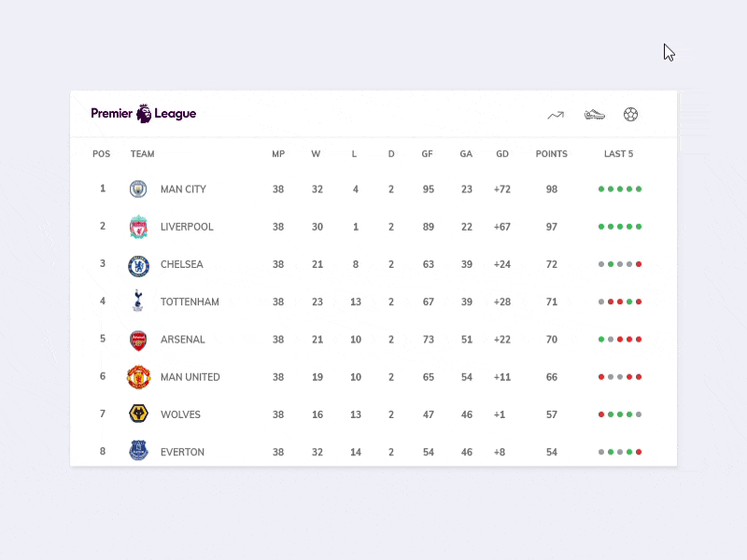Click the Wolves club badge

(x=138, y=413)
